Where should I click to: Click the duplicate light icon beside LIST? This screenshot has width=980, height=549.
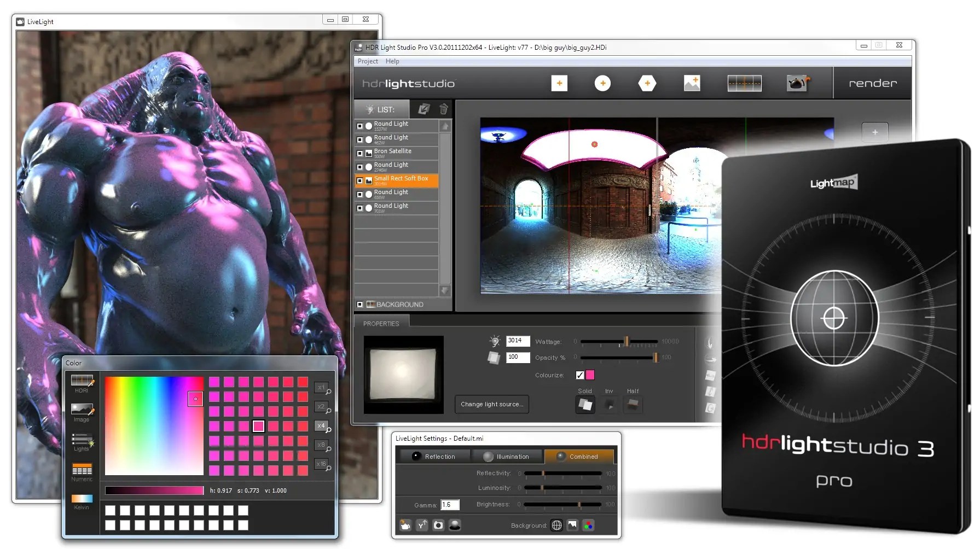pos(424,109)
